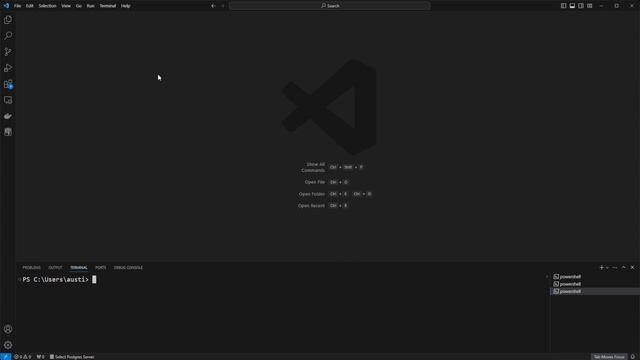Viewport: 640px width, 360px height.
Task: Maximize panel size with chevron up
Action: click(x=624, y=267)
